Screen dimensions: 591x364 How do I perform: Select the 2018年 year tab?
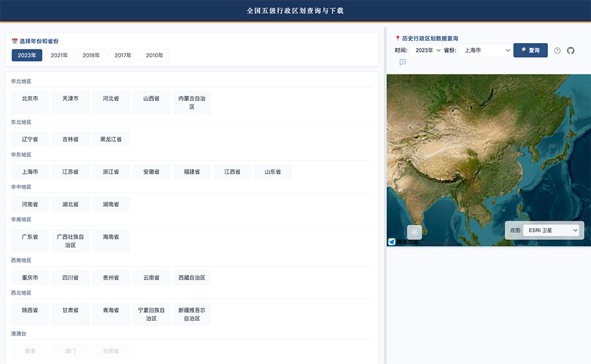91,56
